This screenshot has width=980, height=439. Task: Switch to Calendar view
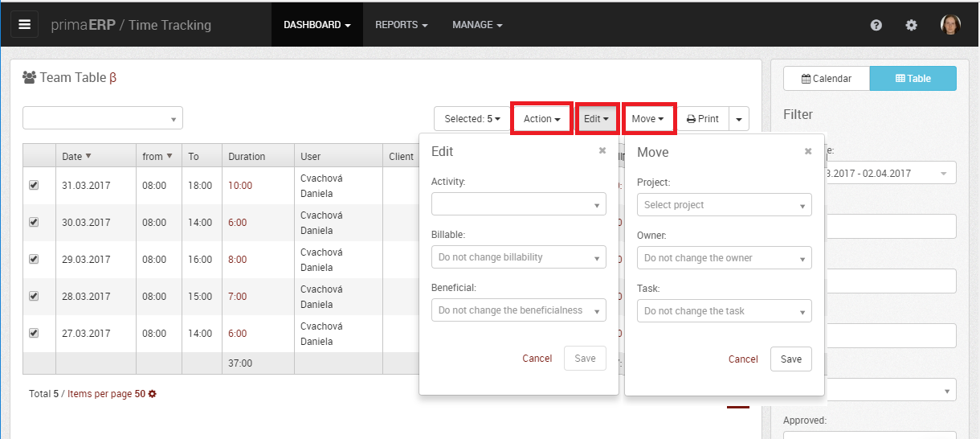[x=827, y=79]
